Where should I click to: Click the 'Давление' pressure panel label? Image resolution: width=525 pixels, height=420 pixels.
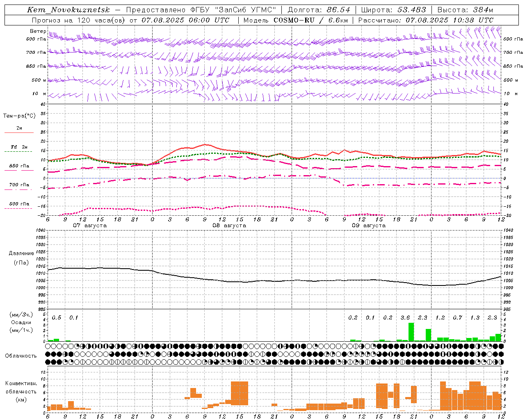click(x=21, y=253)
